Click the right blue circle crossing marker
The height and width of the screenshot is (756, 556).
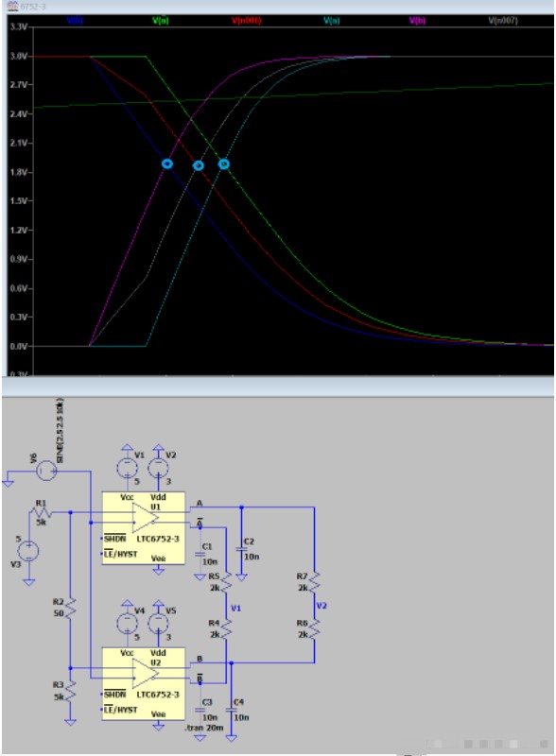pos(223,163)
